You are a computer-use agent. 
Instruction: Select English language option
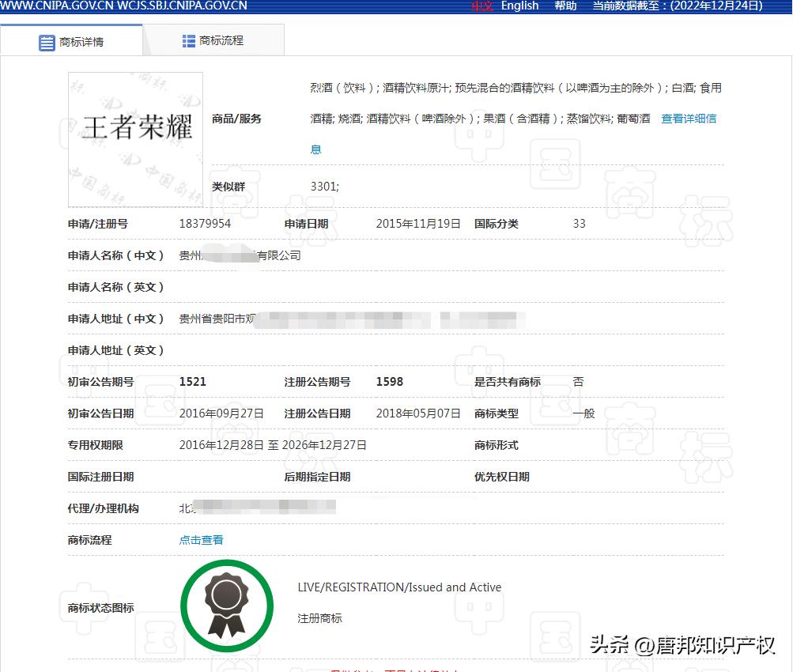[x=519, y=6]
